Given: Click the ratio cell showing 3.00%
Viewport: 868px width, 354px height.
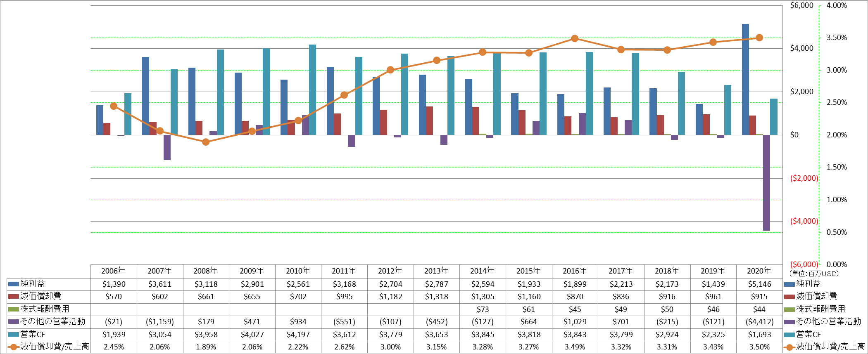Looking at the screenshot, I should point(390,347).
